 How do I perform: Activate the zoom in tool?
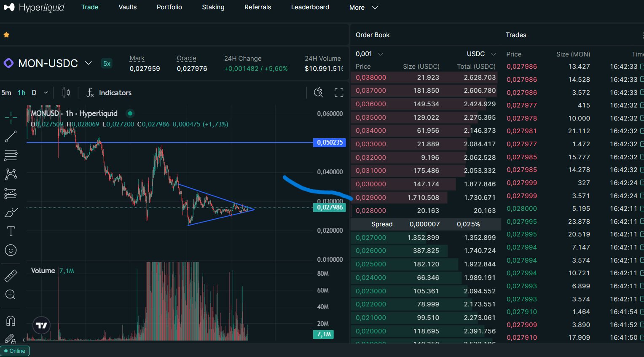click(x=11, y=295)
